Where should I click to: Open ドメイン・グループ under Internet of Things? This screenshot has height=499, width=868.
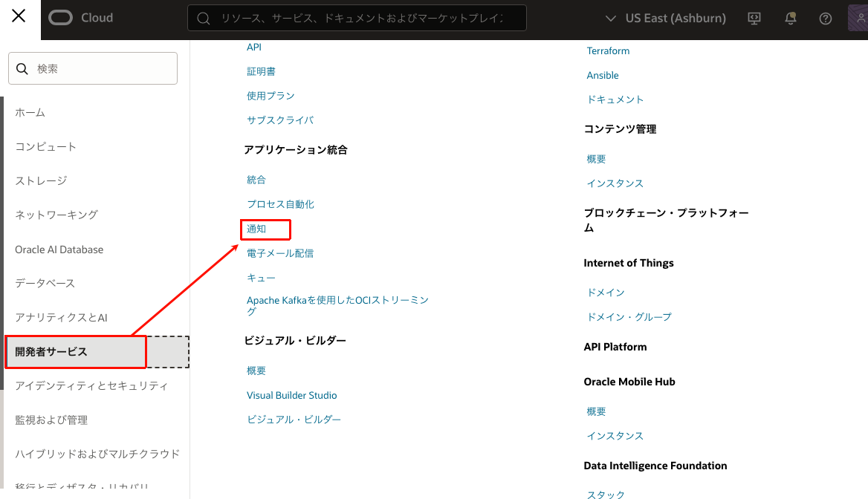click(629, 316)
